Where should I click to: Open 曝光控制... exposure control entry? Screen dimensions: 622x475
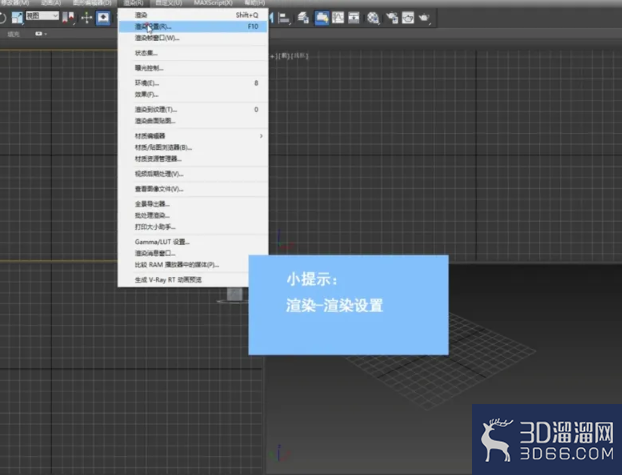(193, 68)
